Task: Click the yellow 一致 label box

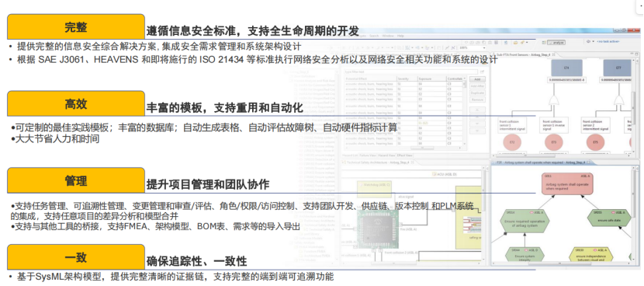Action: 76,257
